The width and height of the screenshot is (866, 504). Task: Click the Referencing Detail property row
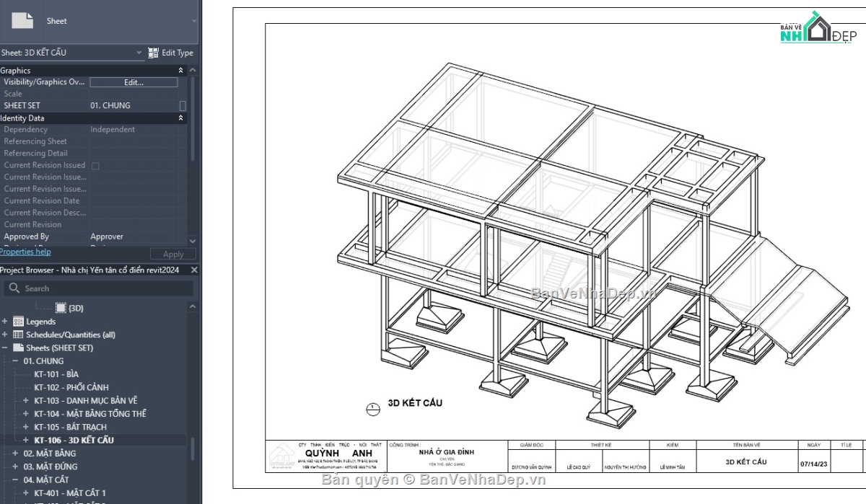pyautogui.click(x=94, y=154)
